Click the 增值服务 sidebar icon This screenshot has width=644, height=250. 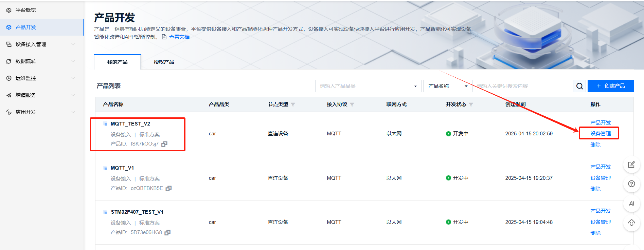coord(9,95)
